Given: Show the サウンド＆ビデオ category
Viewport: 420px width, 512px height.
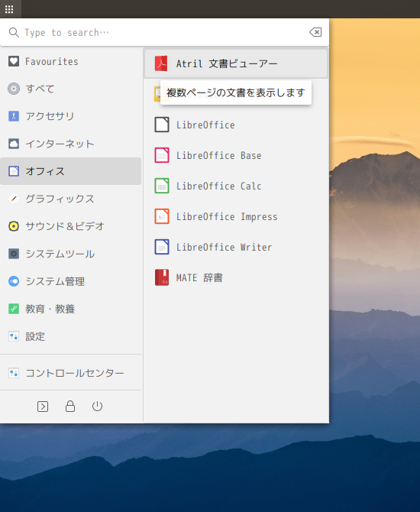Looking at the screenshot, I should [x=70, y=226].
